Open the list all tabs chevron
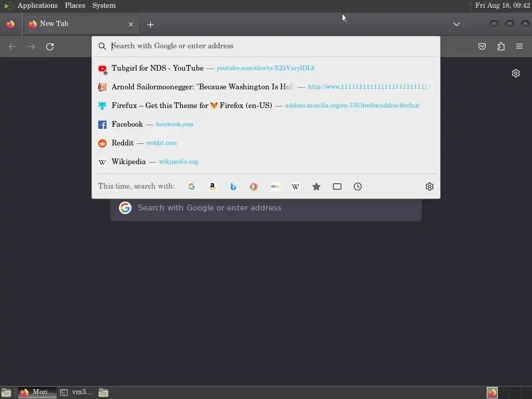Image resolution: width=532 pixels, height=399 pixels. [457, 24]
